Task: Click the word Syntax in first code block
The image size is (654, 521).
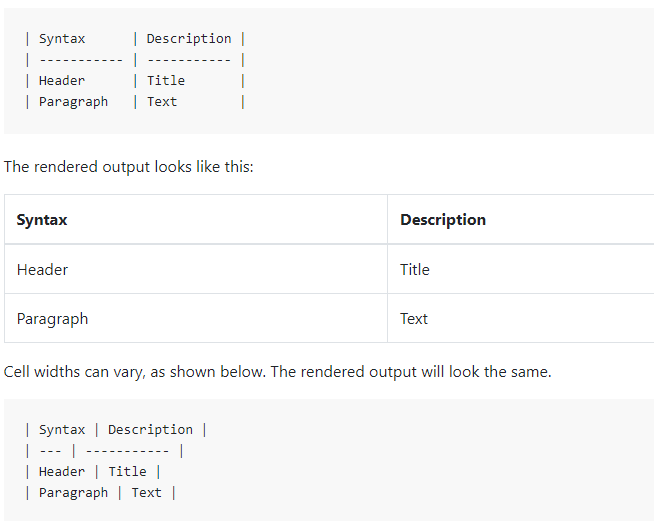Action: coord(62,39)
